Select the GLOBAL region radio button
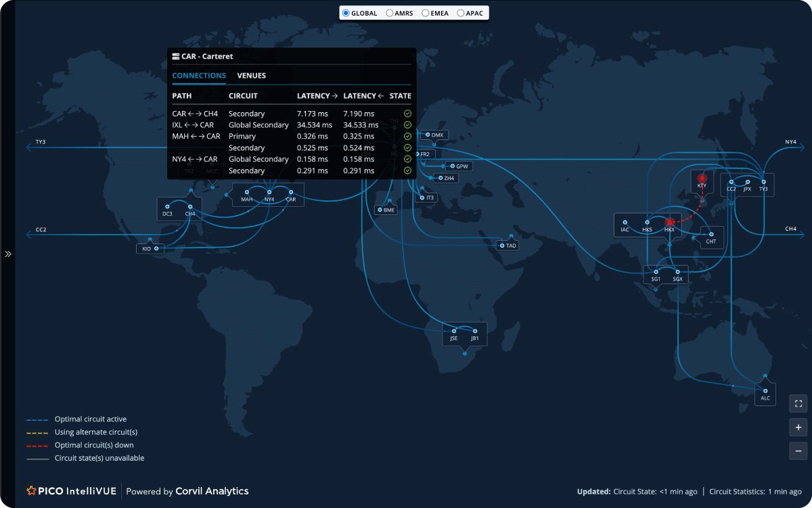812x508 pixels. click(x=346, y=13)
